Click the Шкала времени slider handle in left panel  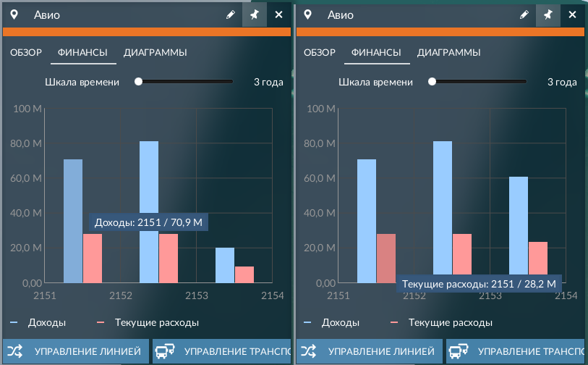[138, 82]
